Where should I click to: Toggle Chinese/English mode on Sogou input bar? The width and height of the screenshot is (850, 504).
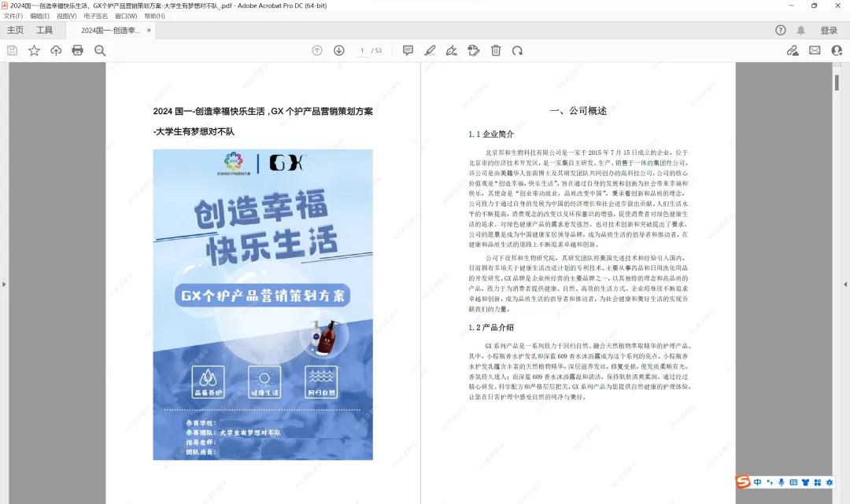pyautogui.click(x=756, y=481)
